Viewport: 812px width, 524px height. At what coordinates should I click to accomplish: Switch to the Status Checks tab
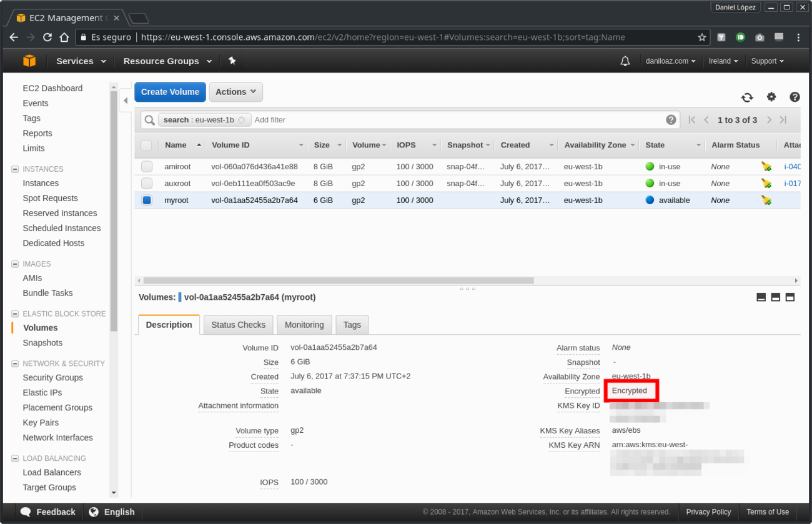pos(238,325)
